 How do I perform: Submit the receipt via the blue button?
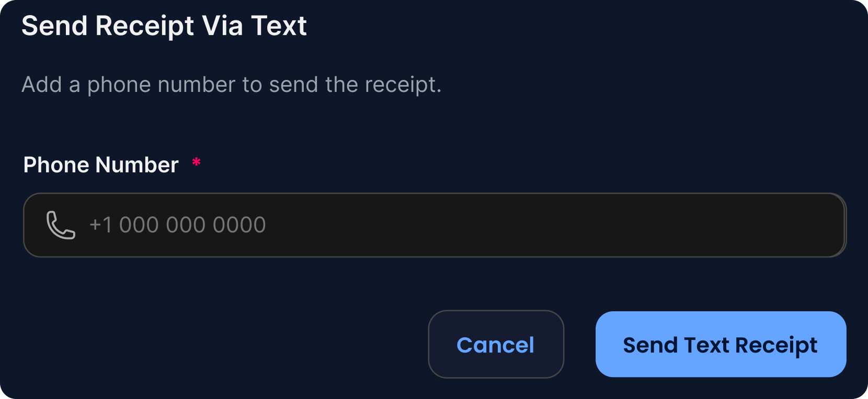(721, 345)
